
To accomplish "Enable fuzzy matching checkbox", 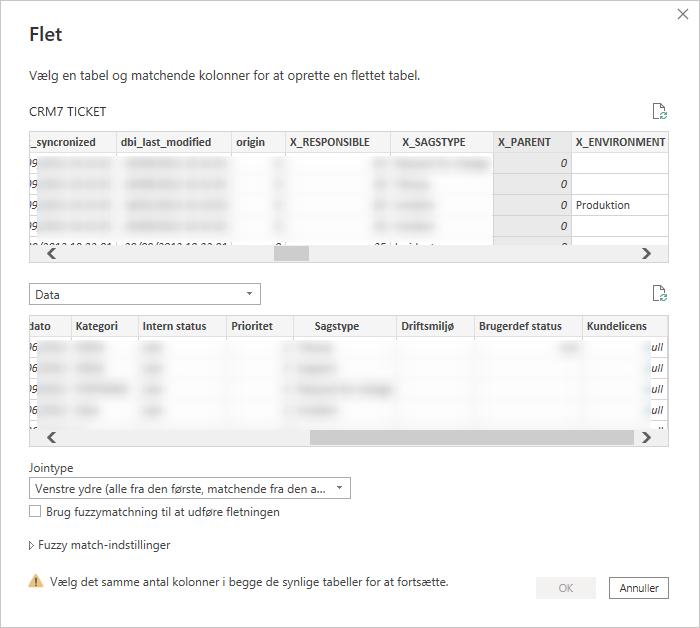I will click(35, 511).
